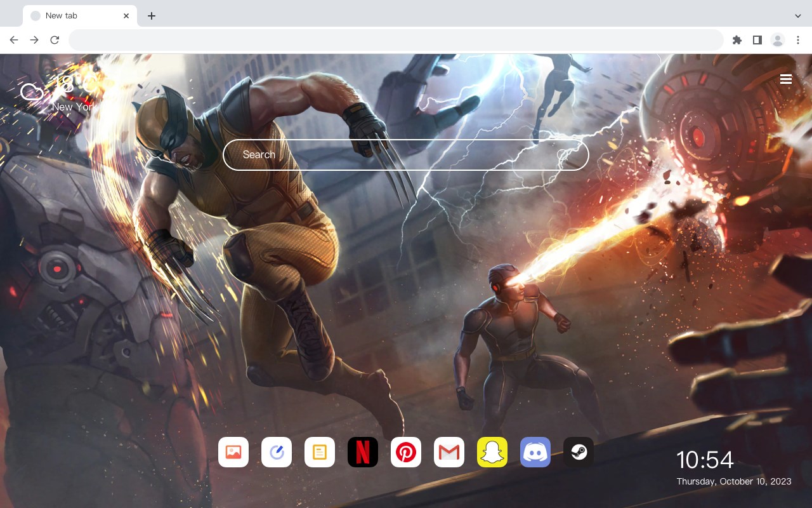Screen dimensions: 812x508
Task: Close the "New tab" tab
Action: coord(127,16)
